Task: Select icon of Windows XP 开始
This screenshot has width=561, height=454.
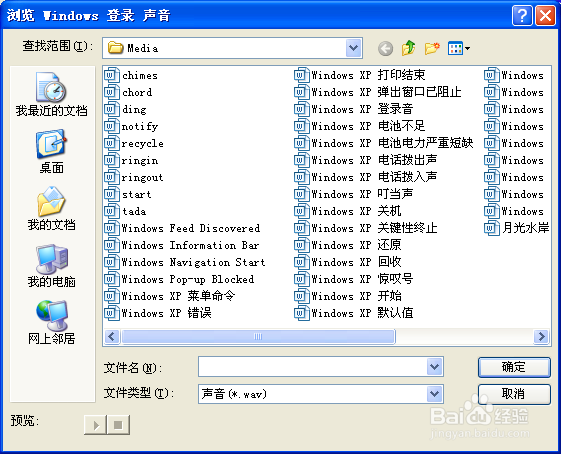Action: [302, 296]
